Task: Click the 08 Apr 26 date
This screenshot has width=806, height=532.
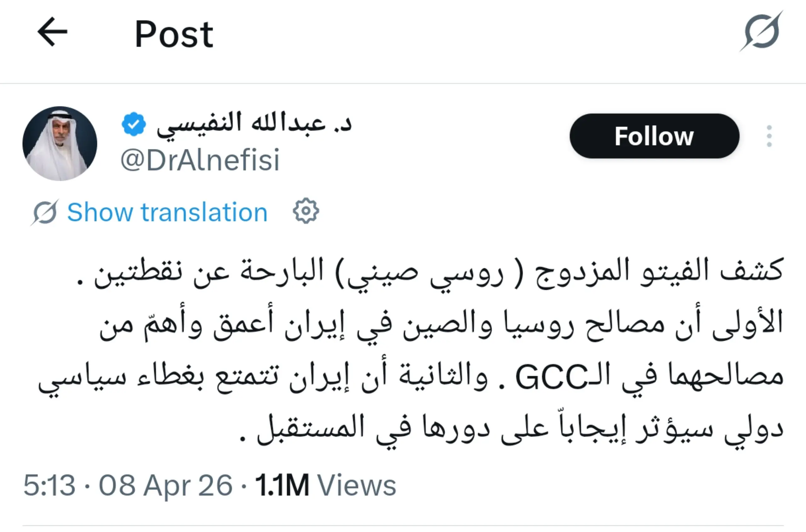Action: pos(166,485)
